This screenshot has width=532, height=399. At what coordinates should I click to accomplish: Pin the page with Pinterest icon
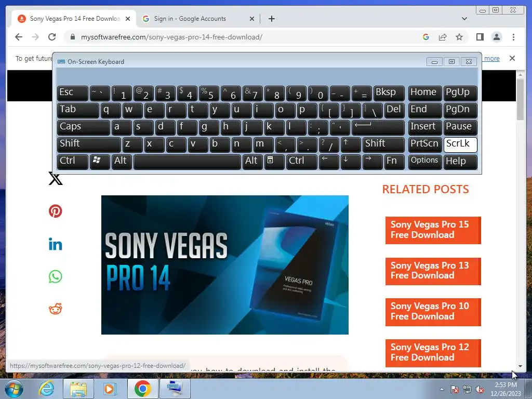(x=55, y=211)
